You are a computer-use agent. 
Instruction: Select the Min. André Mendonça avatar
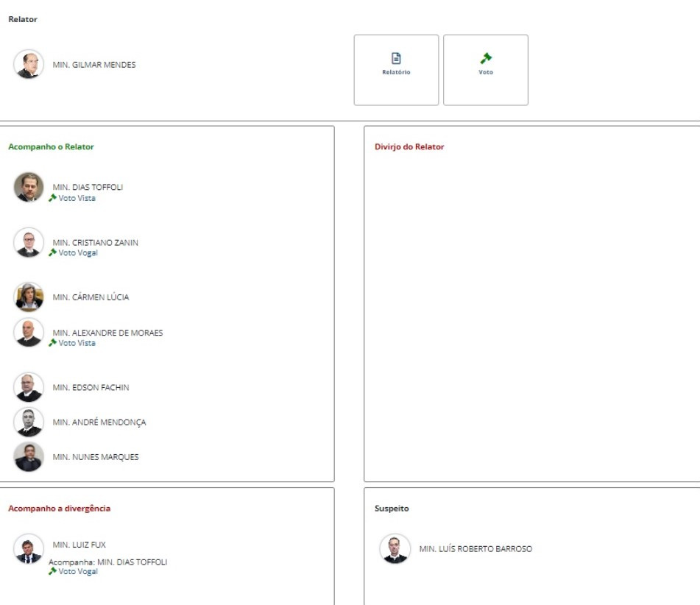pos(29,422)
